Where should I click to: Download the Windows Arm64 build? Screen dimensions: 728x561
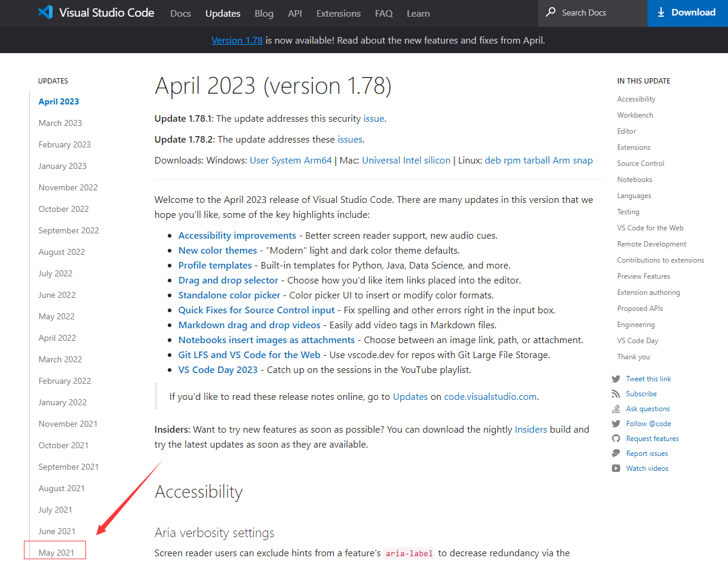318,160
